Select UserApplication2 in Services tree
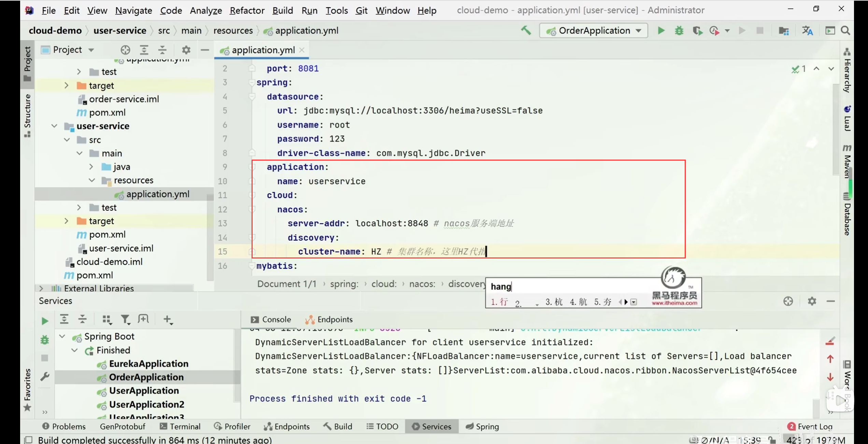 pyautogui.click(x=146, y=404)
